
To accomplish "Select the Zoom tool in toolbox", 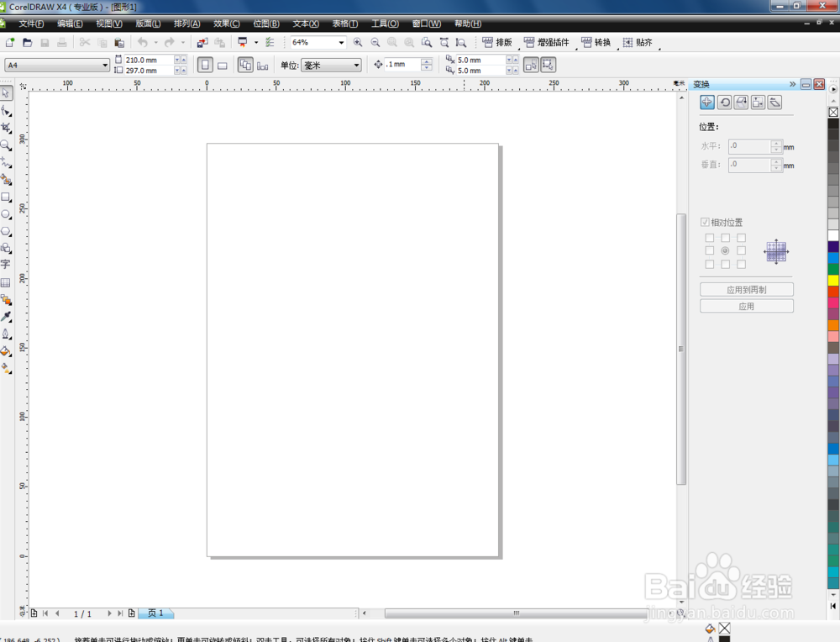I will click(x=6, y=145).
